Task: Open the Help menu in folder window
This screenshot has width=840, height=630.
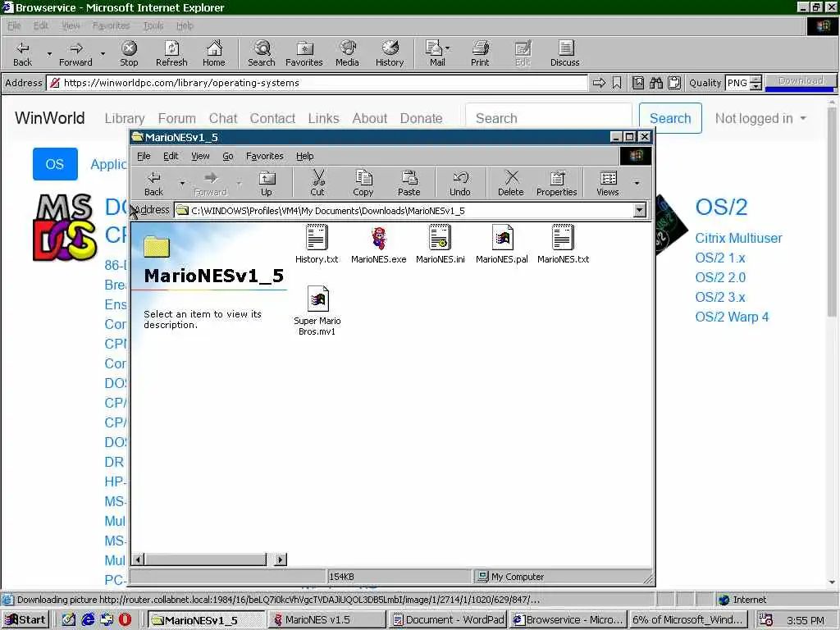Action: click(305, 156)
